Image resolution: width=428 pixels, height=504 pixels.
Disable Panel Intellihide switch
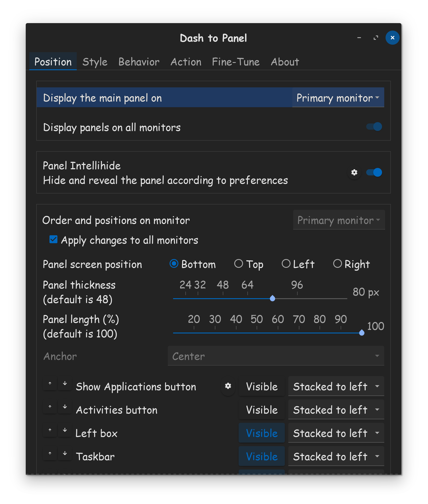tap(374, 172)
